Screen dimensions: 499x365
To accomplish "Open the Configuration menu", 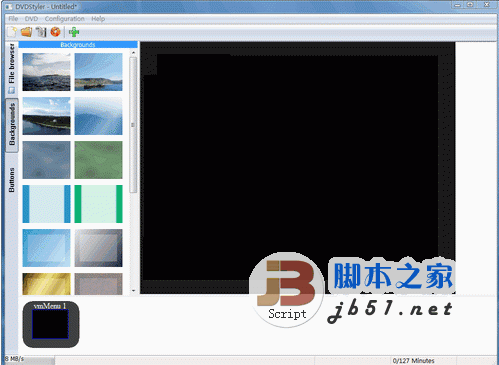I will (x=65, y=19).
